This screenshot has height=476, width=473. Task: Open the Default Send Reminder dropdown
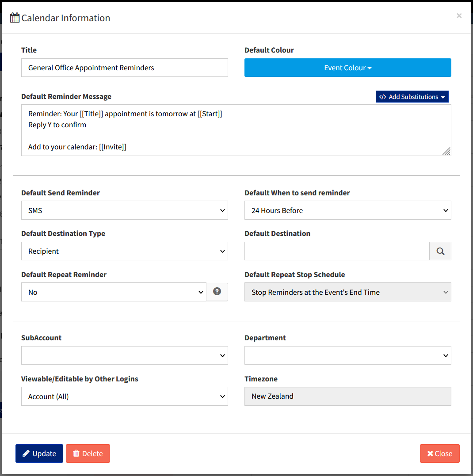124,210
